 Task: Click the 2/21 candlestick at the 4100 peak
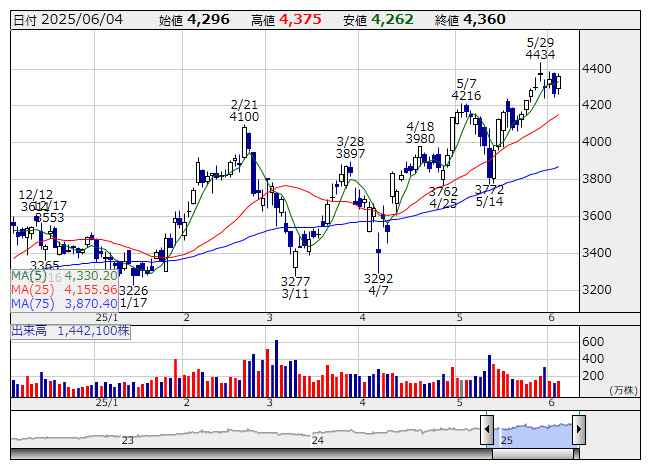click(244, 141)
